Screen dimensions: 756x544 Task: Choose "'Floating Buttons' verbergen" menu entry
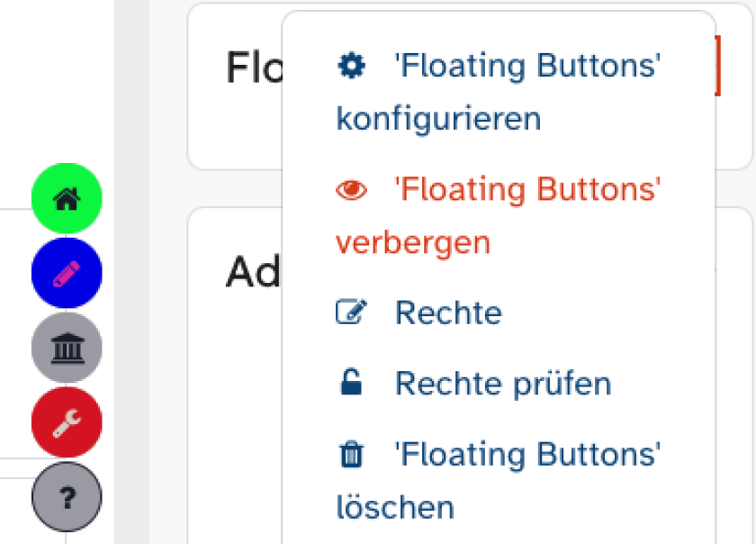498,215
